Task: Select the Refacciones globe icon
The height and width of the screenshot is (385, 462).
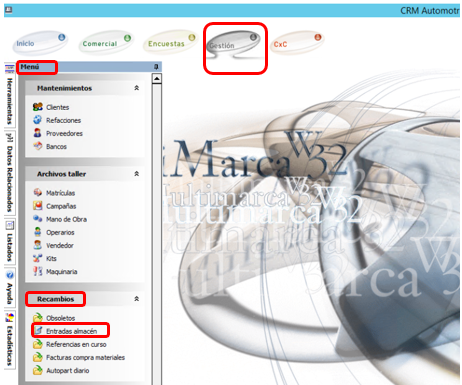Action: tap(38, 120)
